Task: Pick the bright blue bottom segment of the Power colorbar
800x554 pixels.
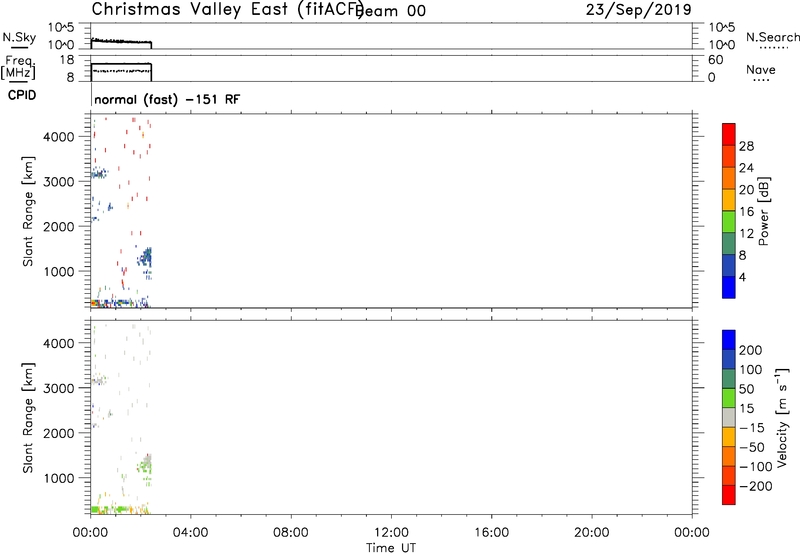Action: [729, 287]
